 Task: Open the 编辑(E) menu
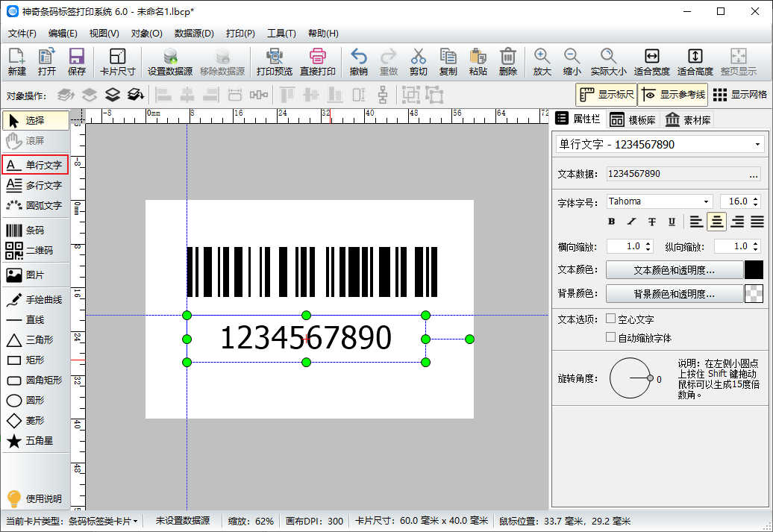click(x=63, y=34)
